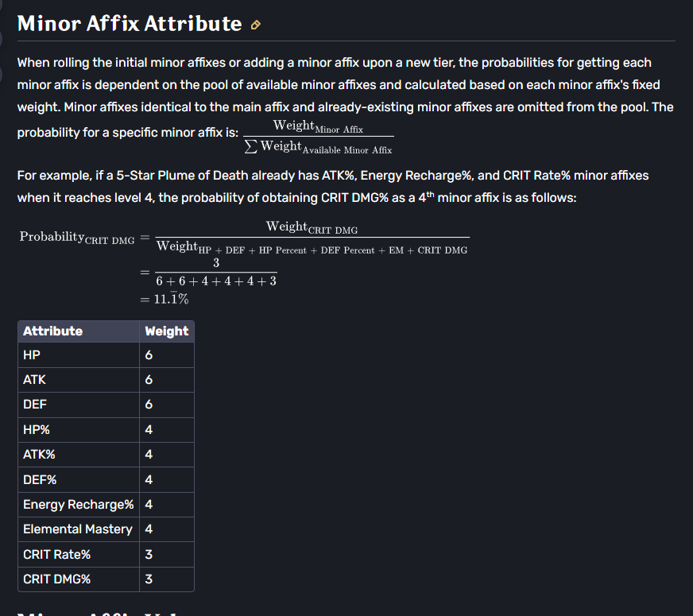Screen dimensions: 693x616
Task: Click the Attribute column header
Action: coord(52,331)
